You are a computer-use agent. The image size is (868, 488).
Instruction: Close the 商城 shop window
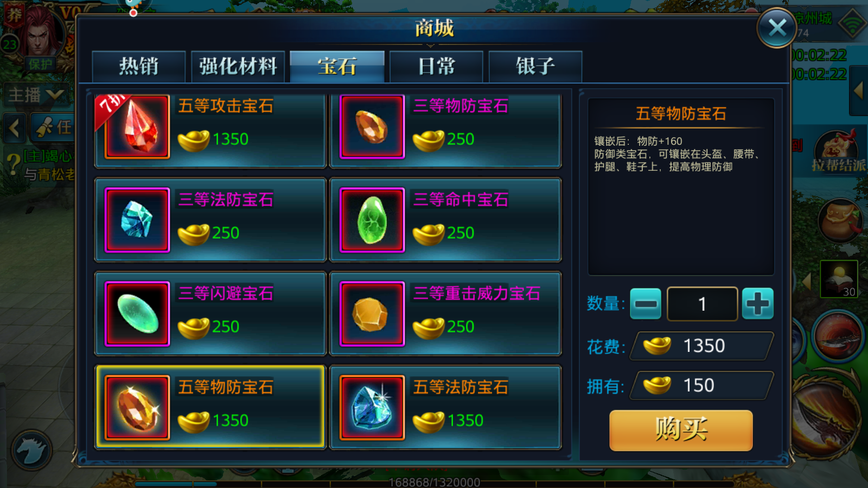click(x=777, y=28)
